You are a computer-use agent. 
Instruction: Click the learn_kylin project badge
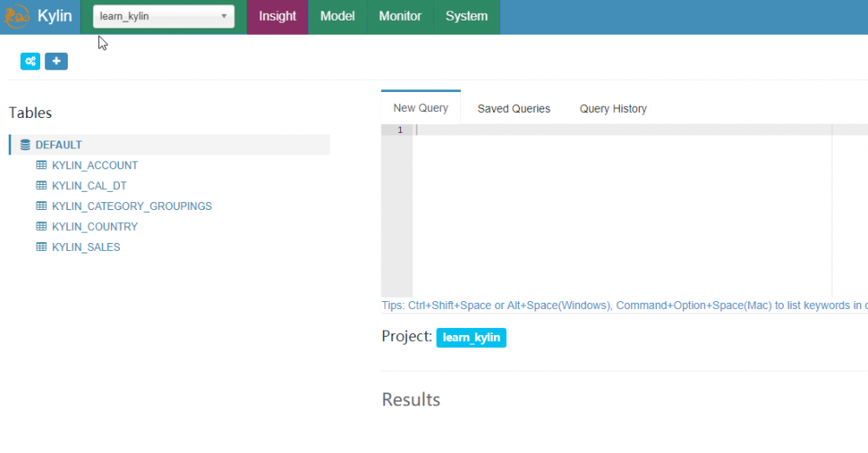point(471,338)
